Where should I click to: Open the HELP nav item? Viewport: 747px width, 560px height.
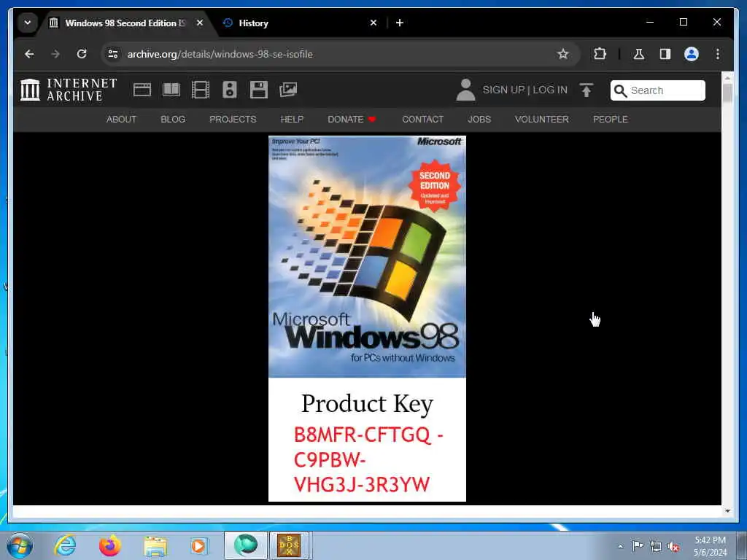(292, 119)
